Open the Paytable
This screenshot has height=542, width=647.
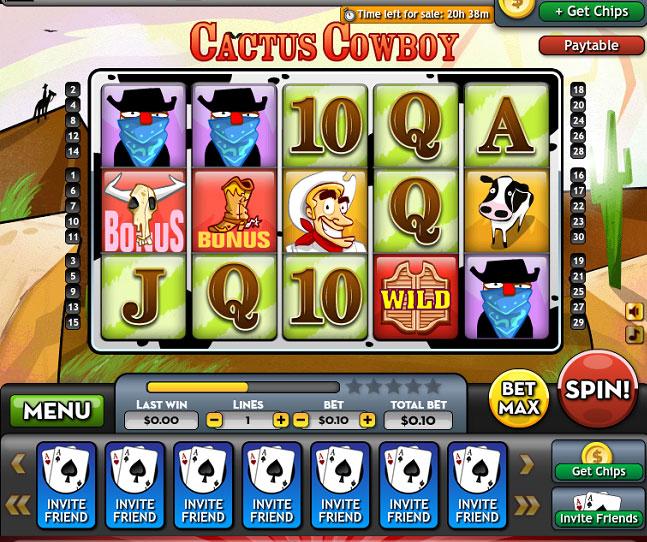[591, 45]
